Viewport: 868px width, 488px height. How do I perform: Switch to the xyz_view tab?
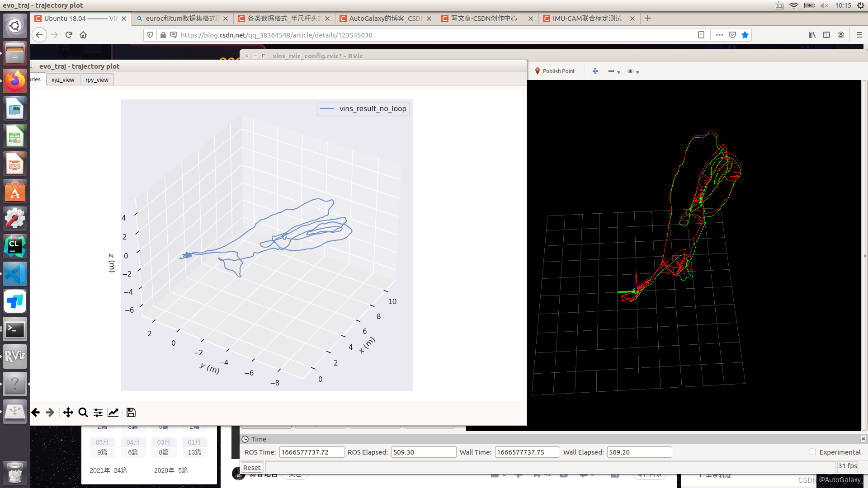63,80
